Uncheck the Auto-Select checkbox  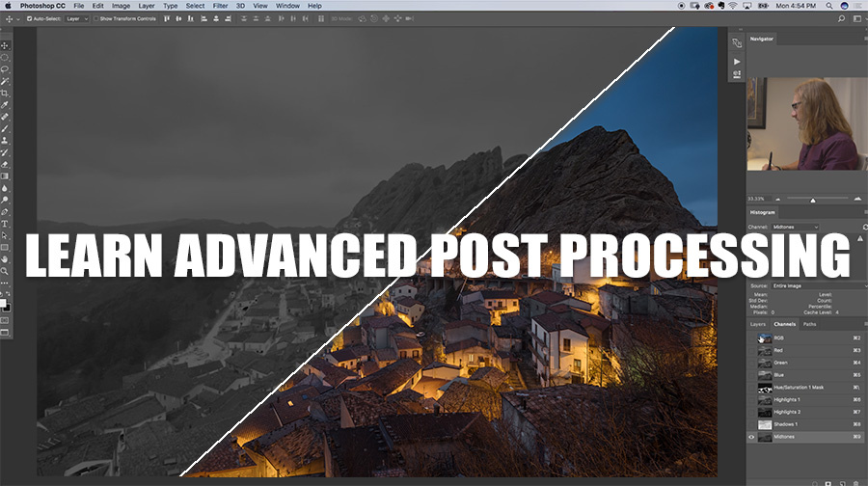(x=29, y=18)
